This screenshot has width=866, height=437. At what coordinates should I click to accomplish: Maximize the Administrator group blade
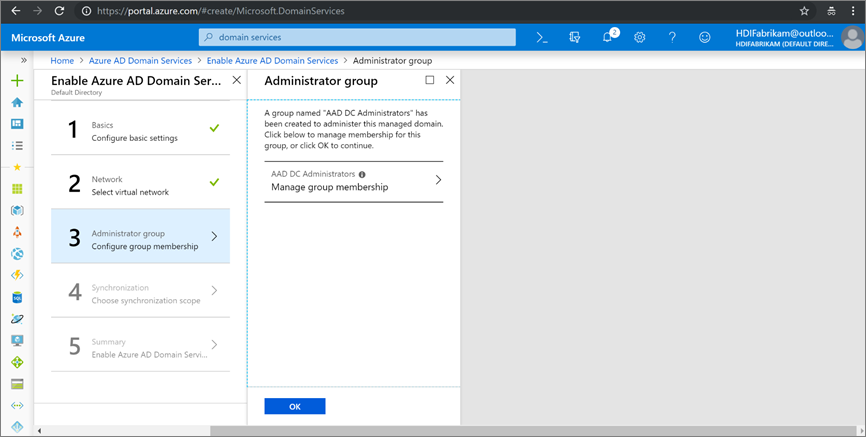pos(430,80)
